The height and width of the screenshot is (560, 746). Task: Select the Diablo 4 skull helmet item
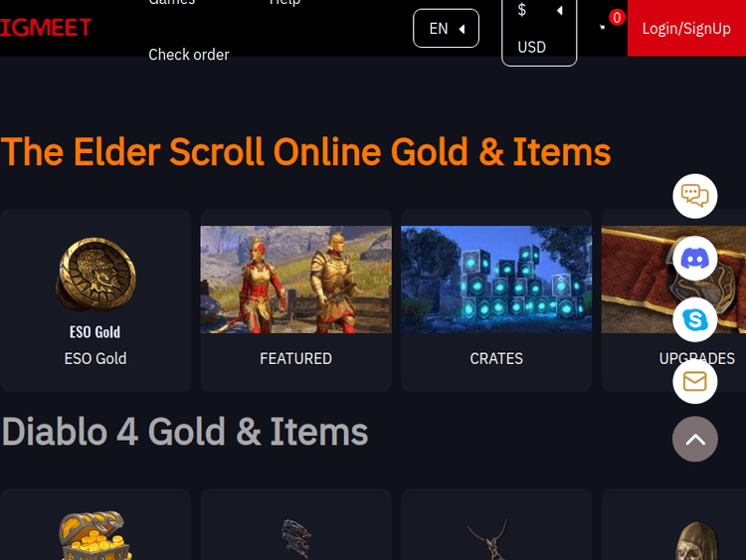[x=697, y=540]
